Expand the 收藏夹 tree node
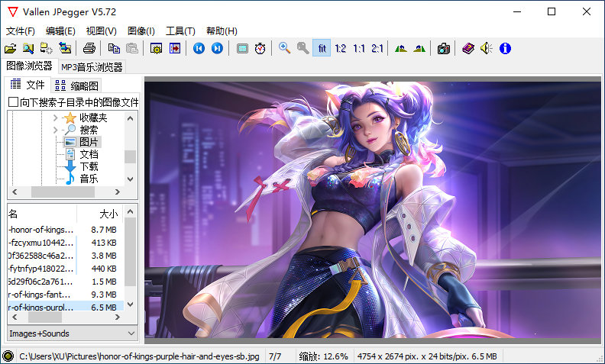This screenshot has height=364, width=605. coord(55,118)
